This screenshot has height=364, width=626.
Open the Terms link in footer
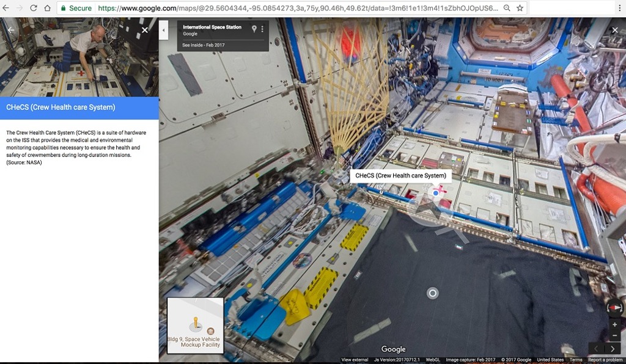pyautogui.click(x=576, y=360)
